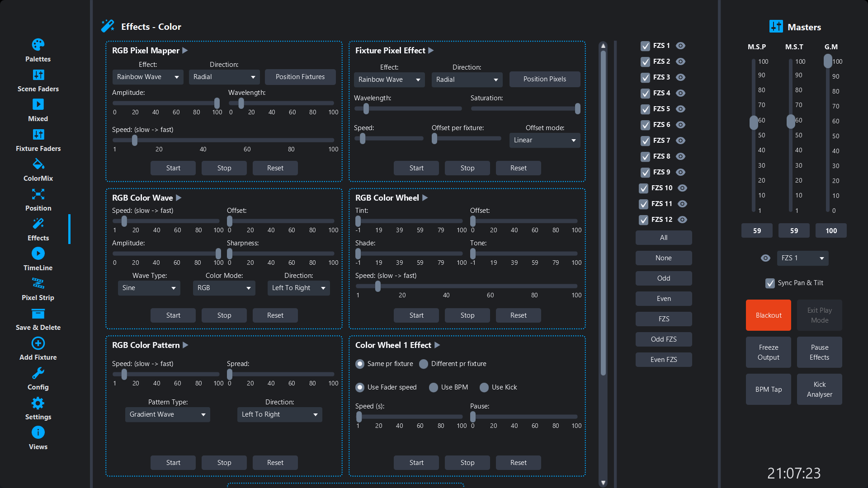Click play arrow next to RGB Color Wave

click(179, 198)
